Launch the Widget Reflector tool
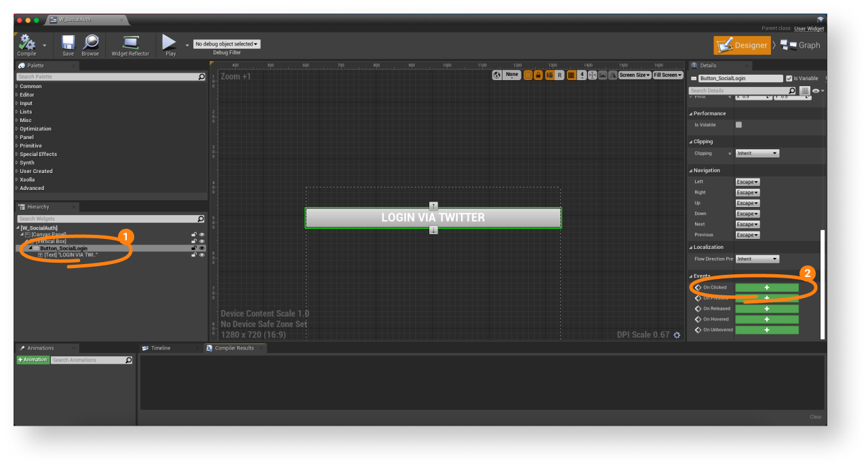 [130, 43]
